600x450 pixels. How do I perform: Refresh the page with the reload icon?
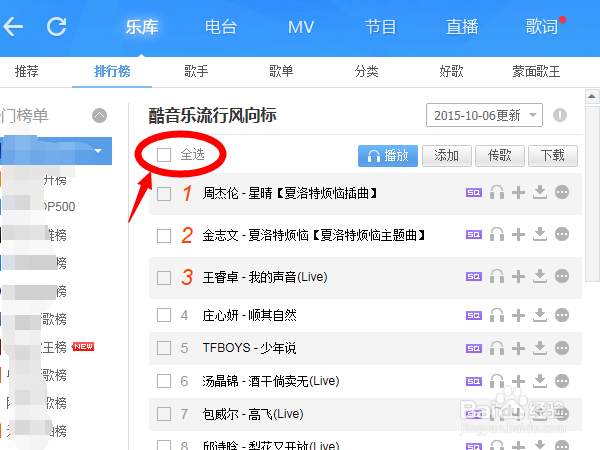point(57,27)
